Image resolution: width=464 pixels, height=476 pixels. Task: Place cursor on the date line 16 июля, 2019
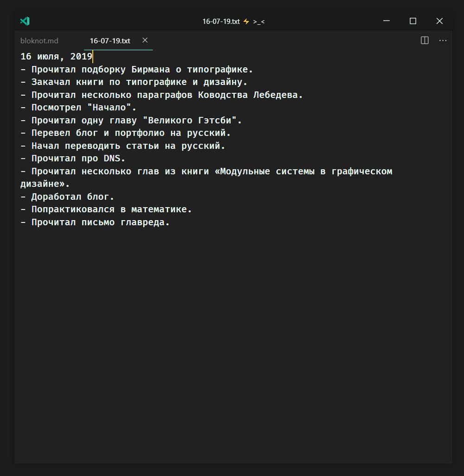[56, 56]
